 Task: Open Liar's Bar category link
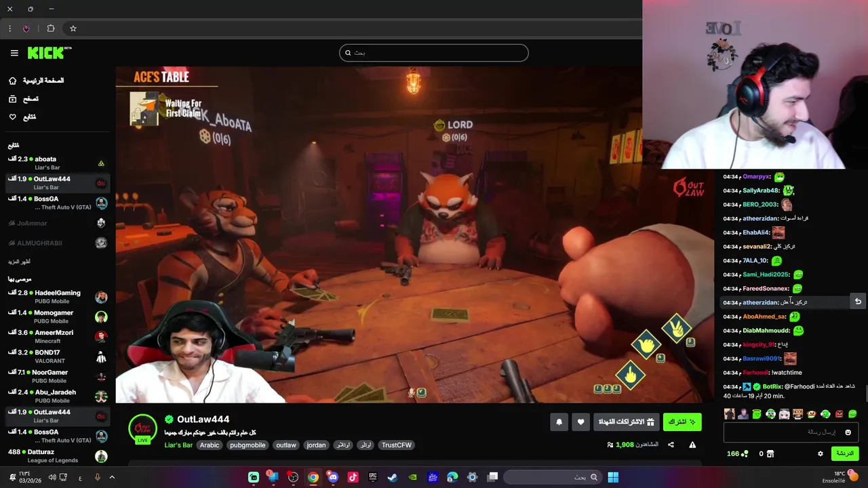(x=178, y=445)
